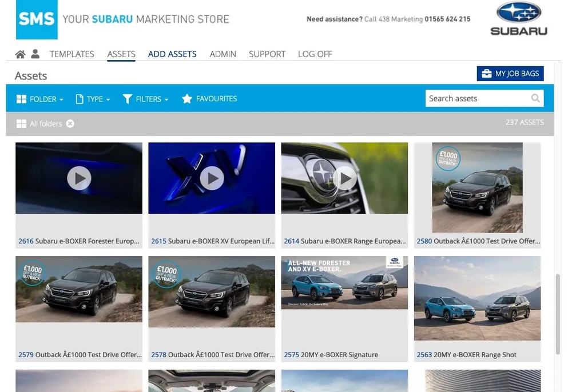The width and height of the screenshot is (572, 392).
Task: Select the 2579 Outback thumbnail image
Action: coord(79,289)
